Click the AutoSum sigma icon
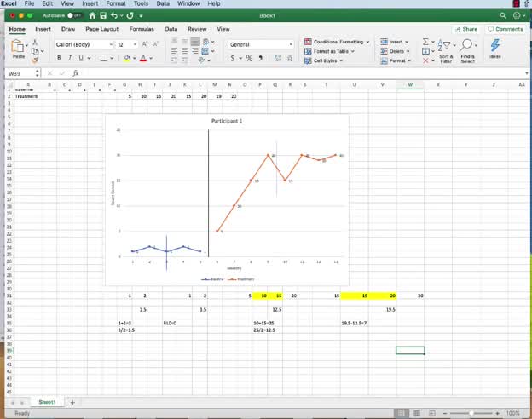This screenshot has width=532, height=419. tap(425, 42)
